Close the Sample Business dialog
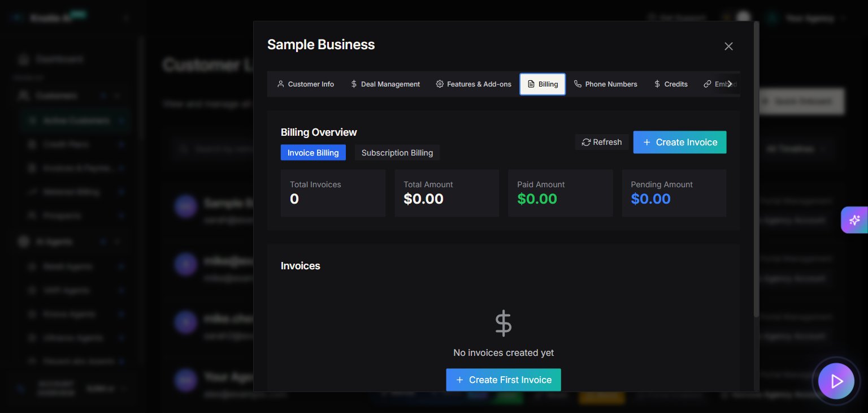 pyautogui.click(x=728, y=46)
